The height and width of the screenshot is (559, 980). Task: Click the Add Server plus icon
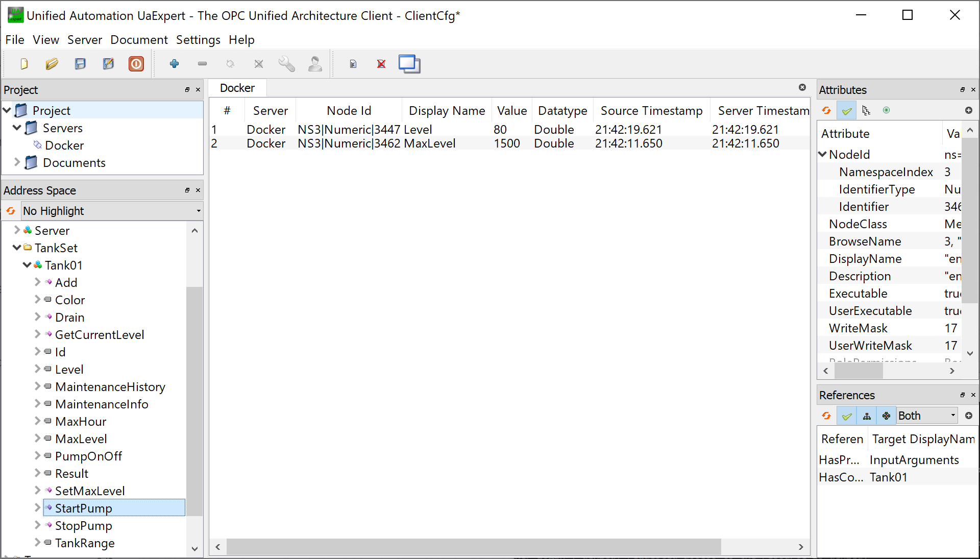click(174, 64)
